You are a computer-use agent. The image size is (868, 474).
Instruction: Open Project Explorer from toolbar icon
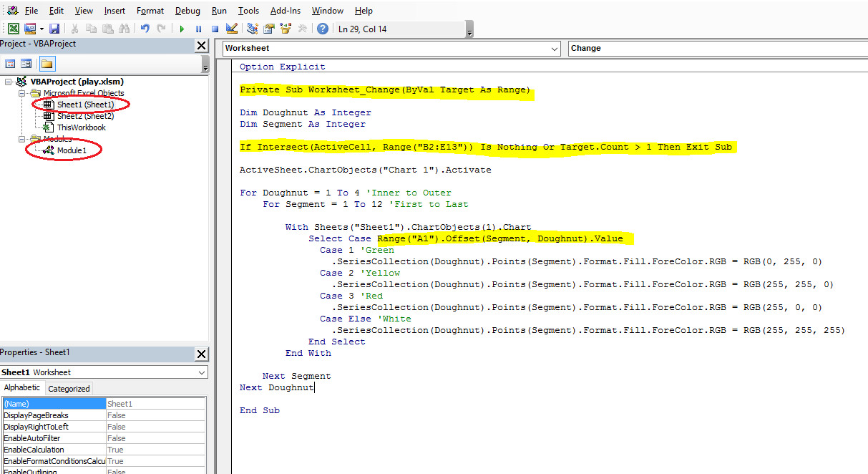pyautogui.click(x=253, y=29)
